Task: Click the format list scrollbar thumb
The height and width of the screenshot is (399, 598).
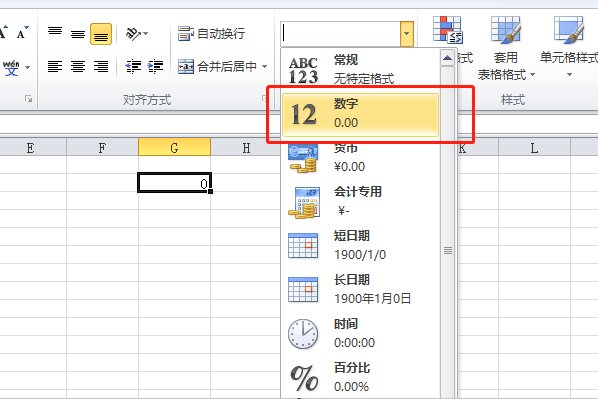Action: [447, 250]
